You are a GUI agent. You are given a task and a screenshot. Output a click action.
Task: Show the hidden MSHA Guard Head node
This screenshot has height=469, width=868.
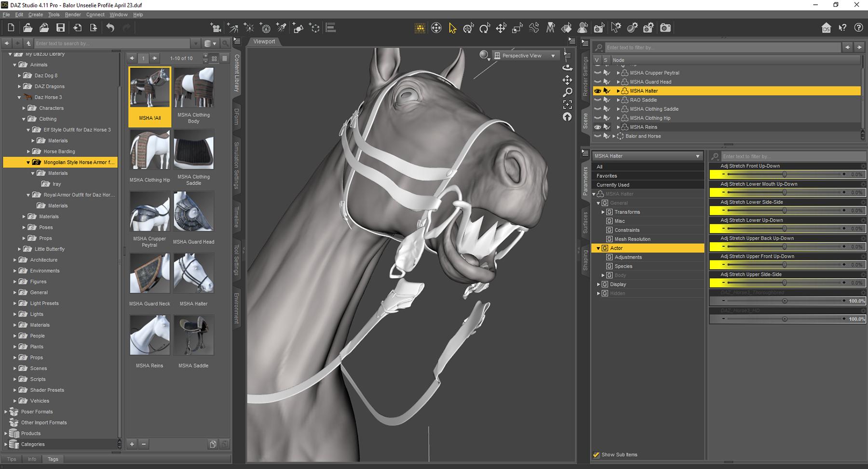coord(597,82)
